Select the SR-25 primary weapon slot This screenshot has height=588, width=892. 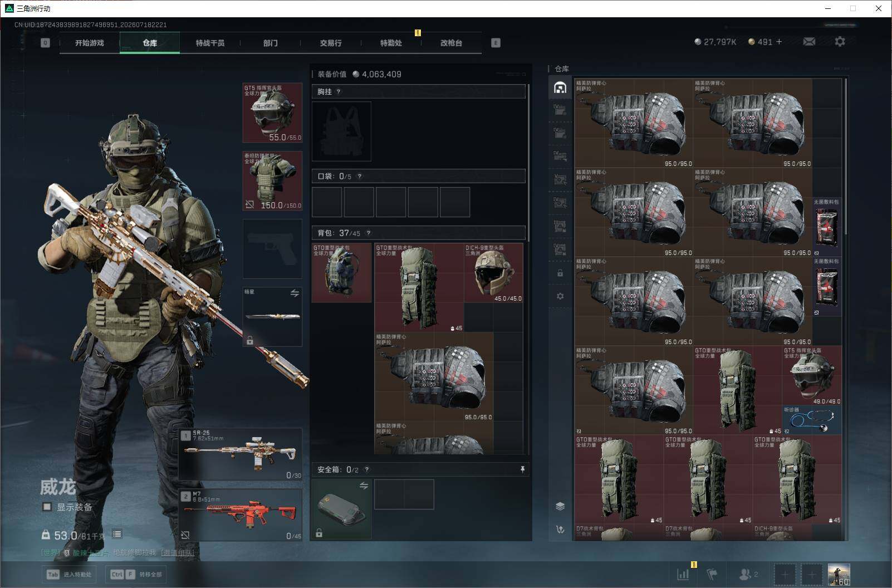(241, 454)
